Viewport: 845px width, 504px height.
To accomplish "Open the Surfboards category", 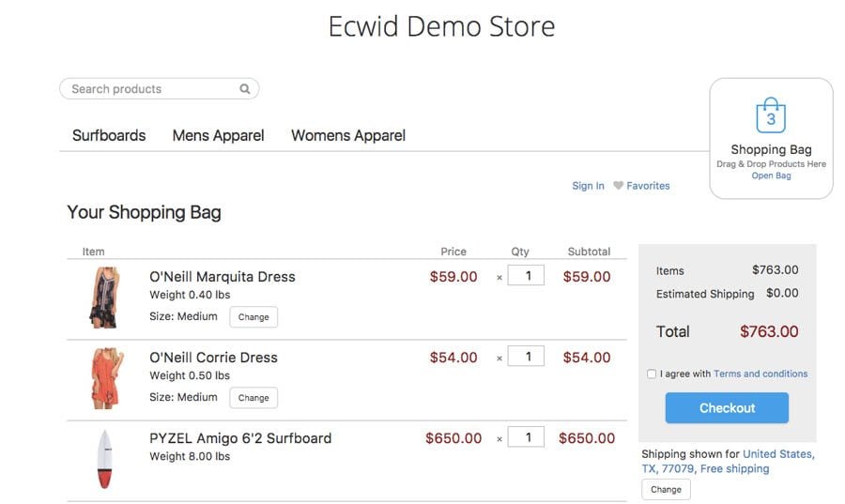I will 109,135.
